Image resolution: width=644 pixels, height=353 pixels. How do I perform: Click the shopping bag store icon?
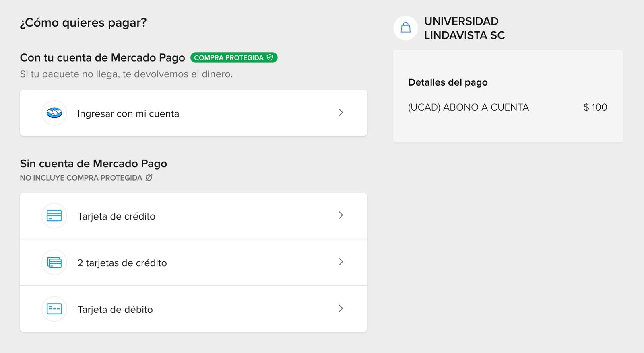pos(406,28)
